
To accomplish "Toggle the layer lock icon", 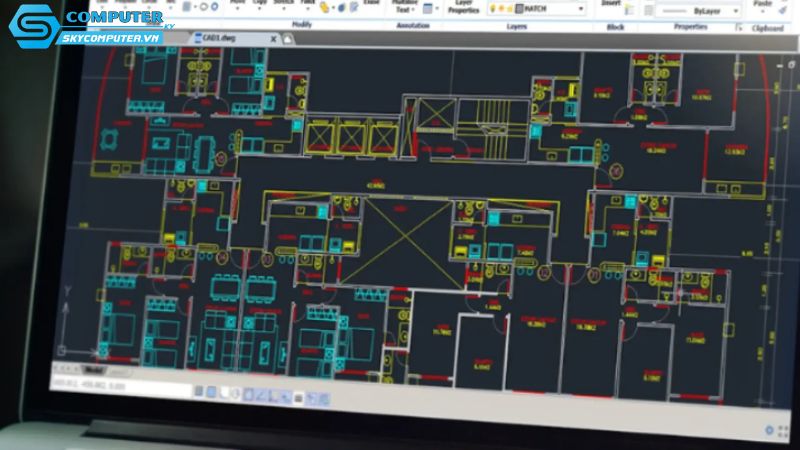I will [x=509, y=9].
